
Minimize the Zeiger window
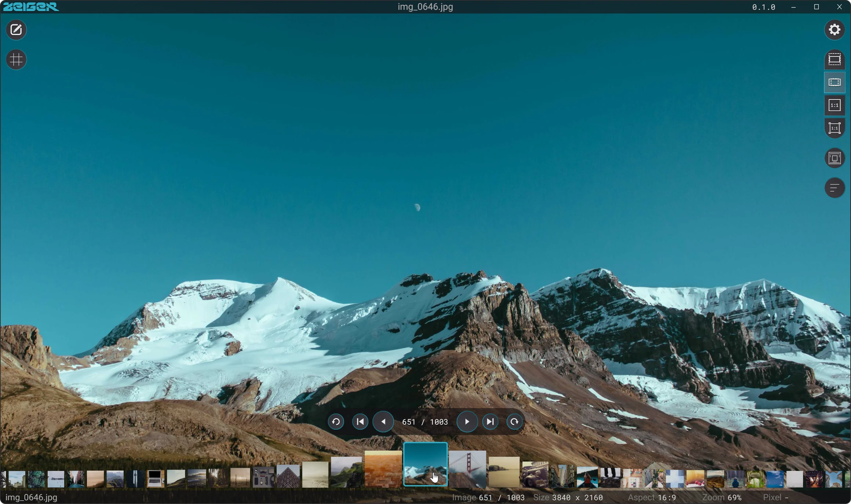(793, 7)
